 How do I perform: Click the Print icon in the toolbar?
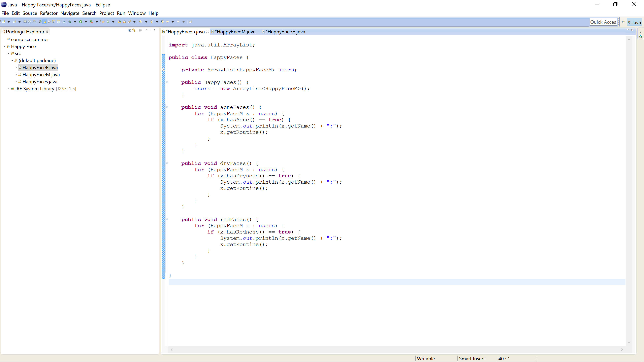pyautogui.click(x=34, y=22)
